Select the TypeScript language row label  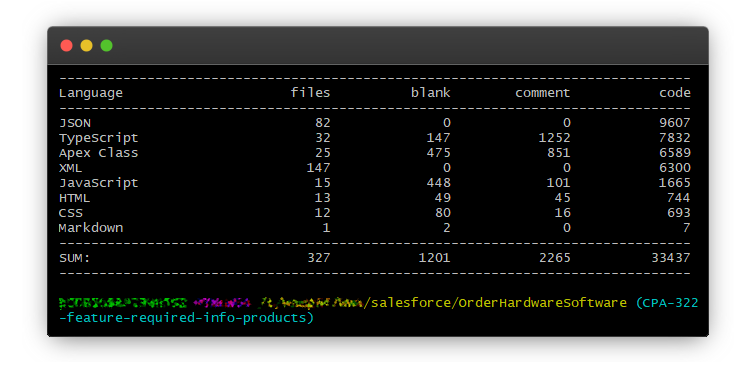click(99, 138)
